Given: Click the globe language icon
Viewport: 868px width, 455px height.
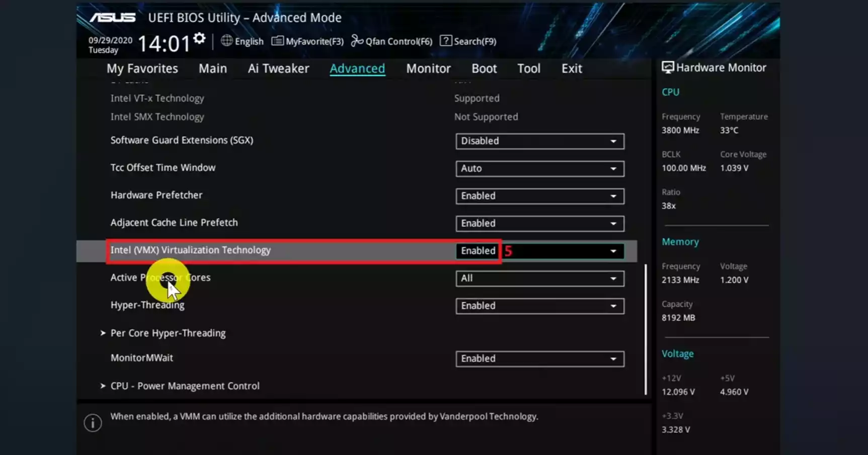Looking at the screenshot, I should click(227, 41).
